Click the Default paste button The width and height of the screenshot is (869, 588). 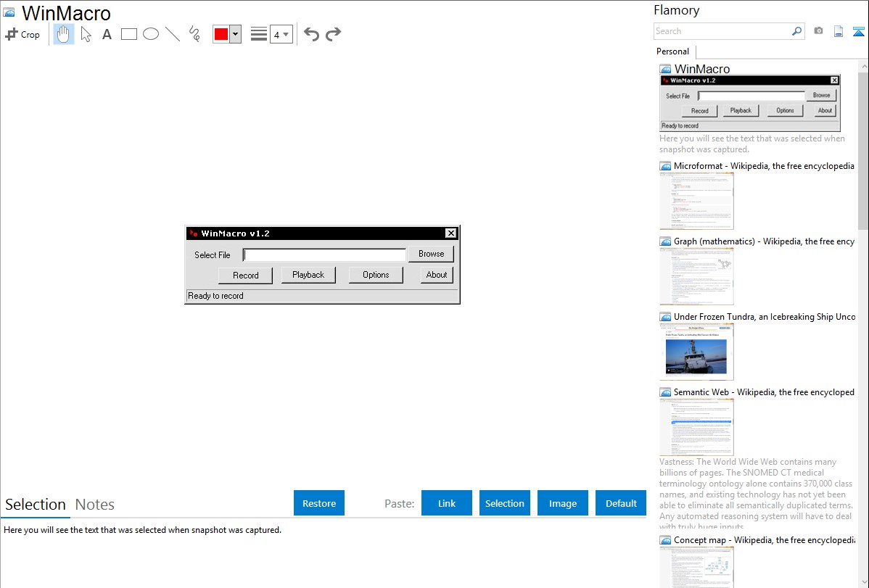pyautogui.click(x=621, y=503)
